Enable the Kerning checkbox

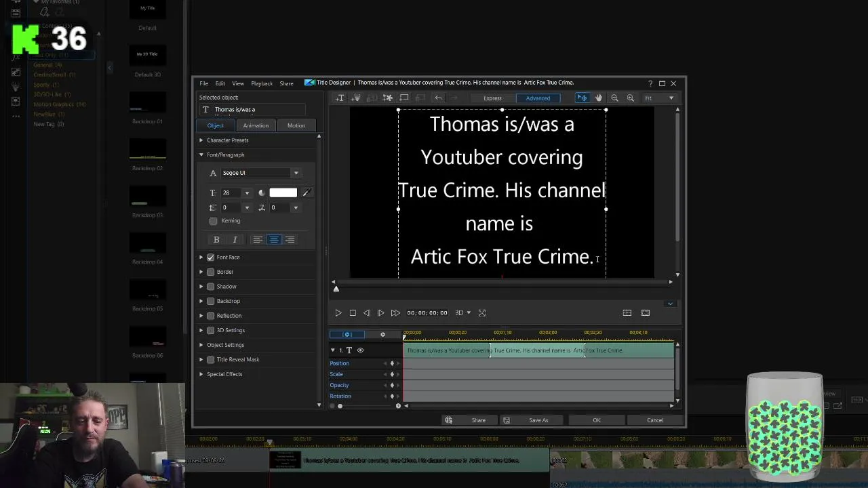coord(214,221)
